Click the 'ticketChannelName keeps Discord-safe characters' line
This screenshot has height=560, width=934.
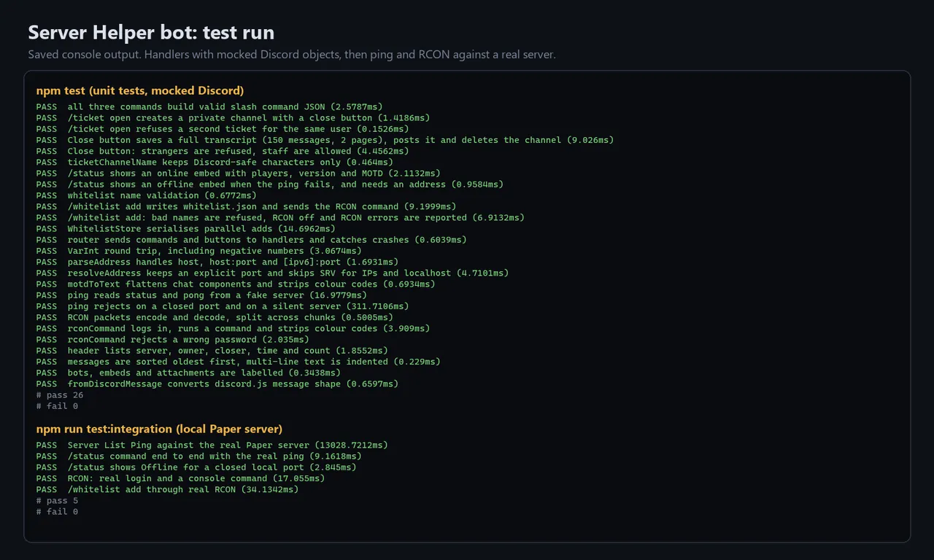click(x=215, y=162)
